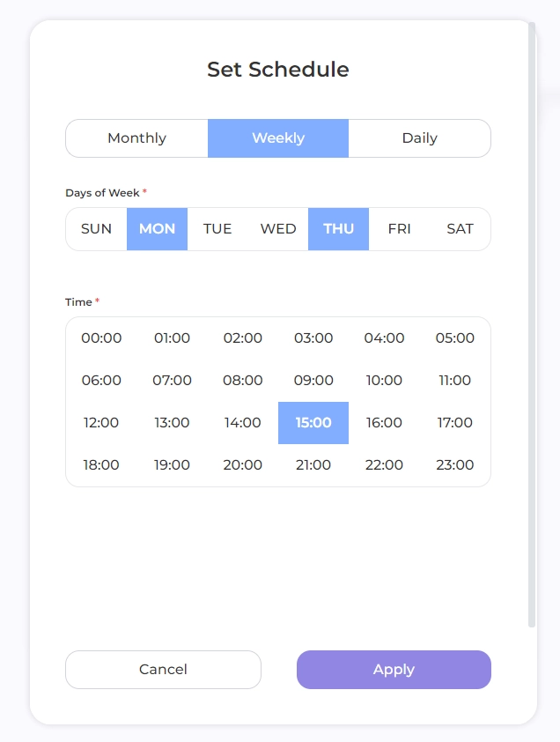Toggle SAT in Days of Week

coord(460,229)
